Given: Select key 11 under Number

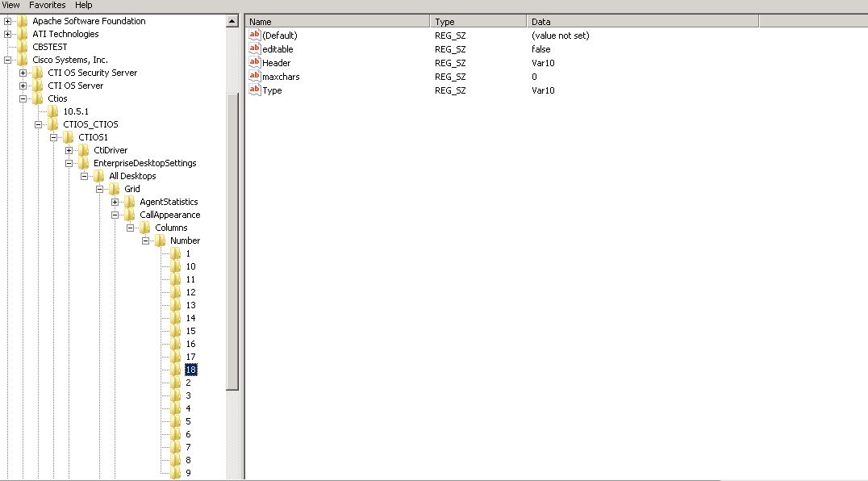Looking at the screenshot, I should [x=190, y=279].
